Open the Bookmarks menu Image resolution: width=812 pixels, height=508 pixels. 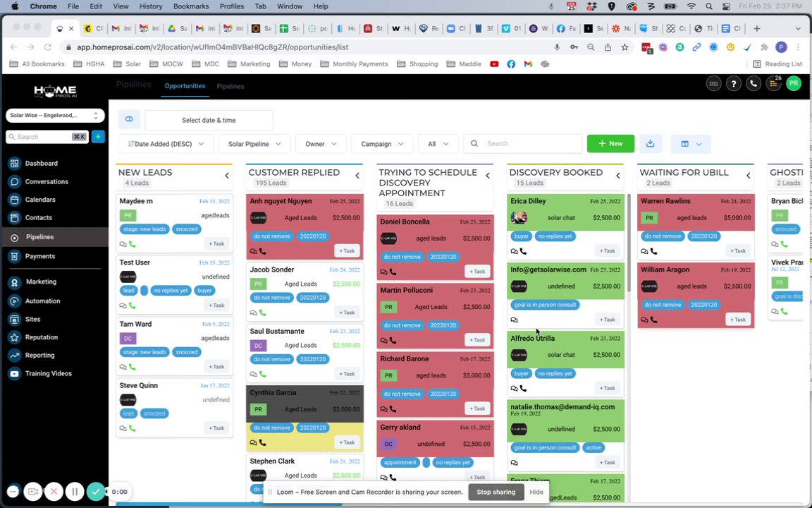(191, 6)
